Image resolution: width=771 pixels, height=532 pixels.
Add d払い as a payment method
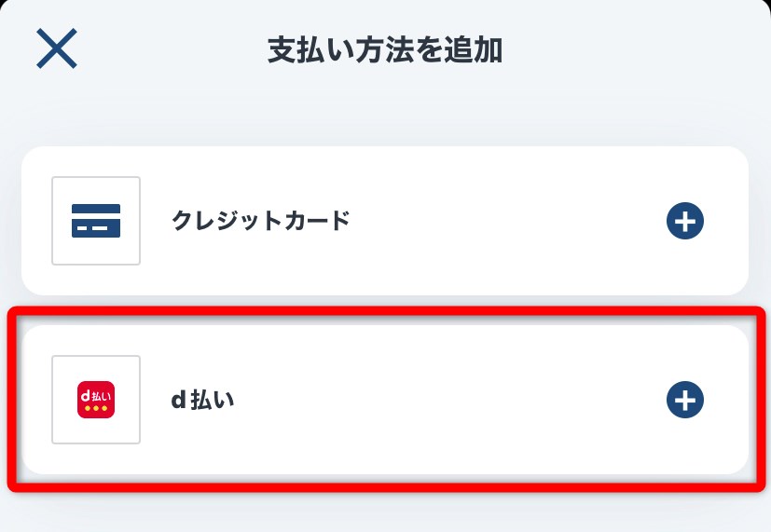click(685, 400)
